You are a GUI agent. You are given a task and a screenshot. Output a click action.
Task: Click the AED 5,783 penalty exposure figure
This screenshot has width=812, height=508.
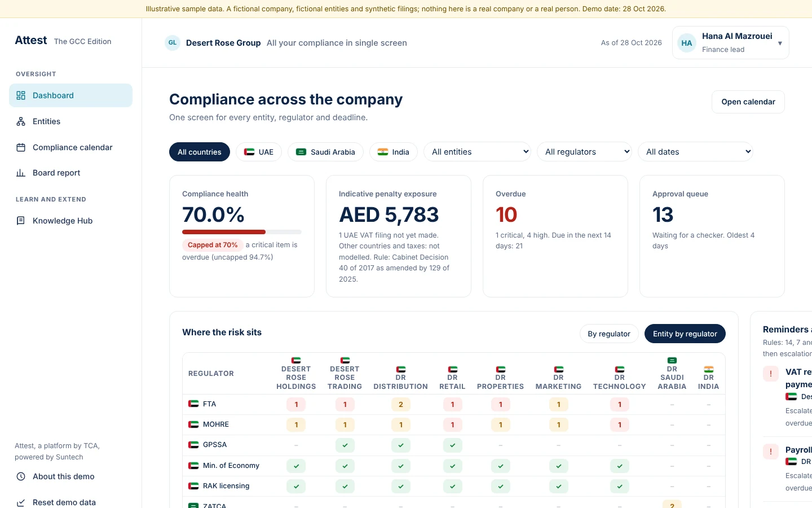click(x=389, y=214)
